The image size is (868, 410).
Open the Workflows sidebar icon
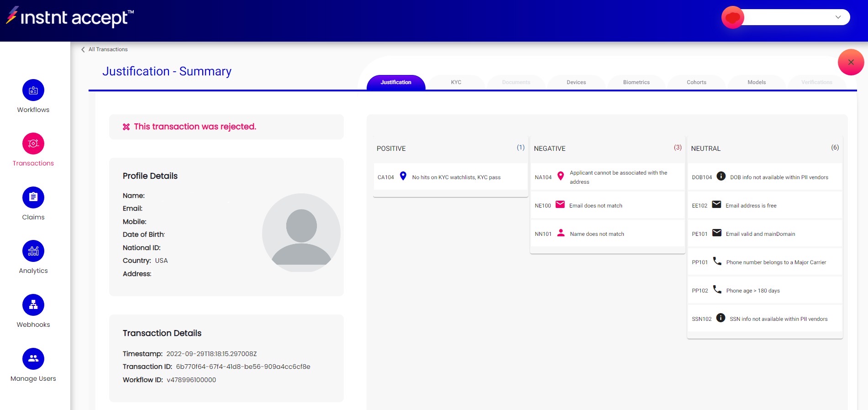pos(33,91)
